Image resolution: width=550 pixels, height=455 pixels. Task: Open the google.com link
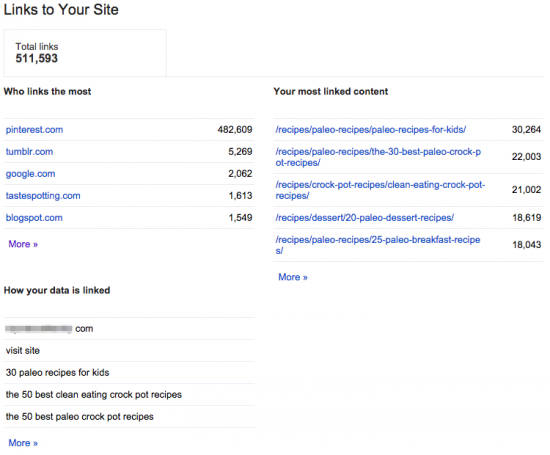pyautogui.click(x=31, y=174)
